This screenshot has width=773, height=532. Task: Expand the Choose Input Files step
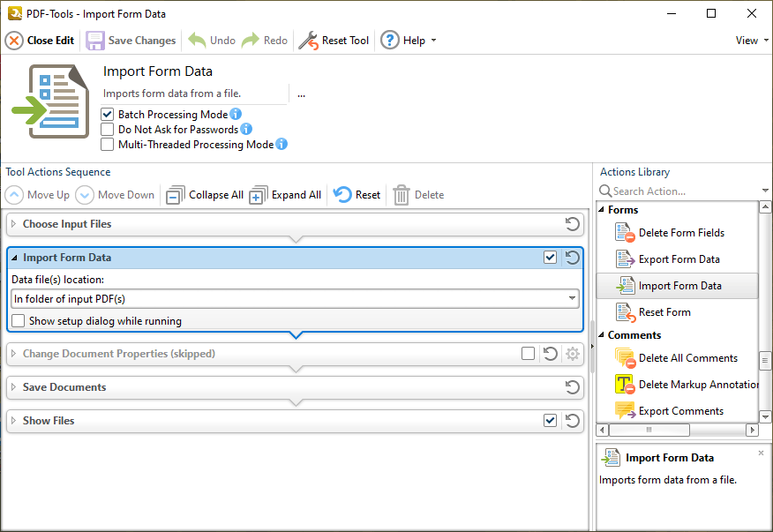tap(14, 224)
